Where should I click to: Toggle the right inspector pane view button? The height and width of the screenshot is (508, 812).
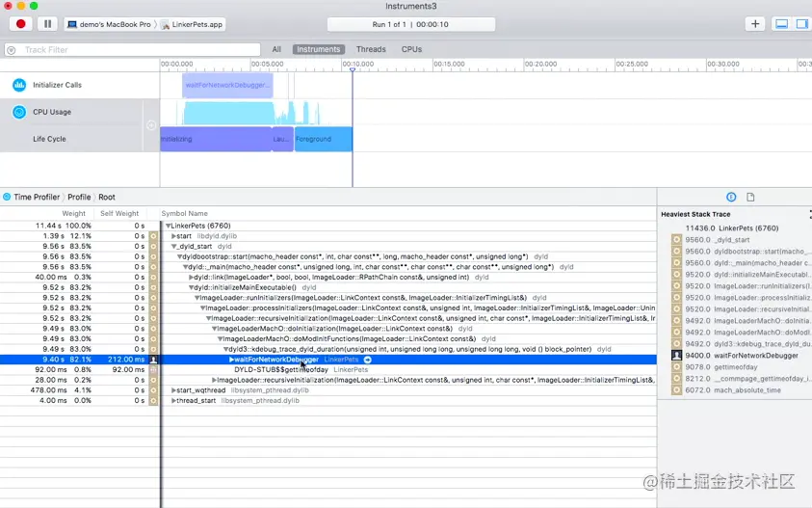tap(801, 24)
